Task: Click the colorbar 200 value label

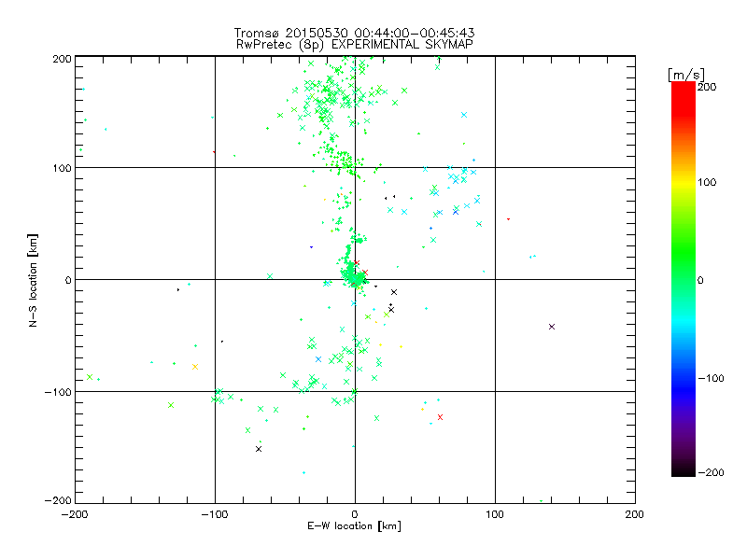Action: pos(707,87)
